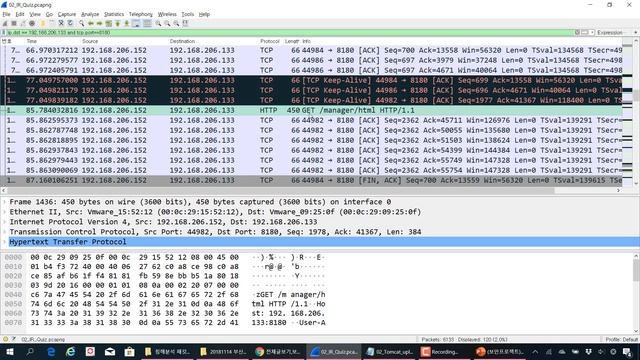Viewport: 640px width, 360px height.
Task: Open the Windows Start menu
Action: 10,351
